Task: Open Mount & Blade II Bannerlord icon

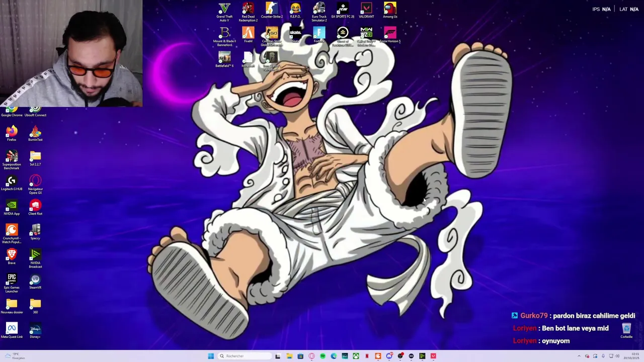Action: (224, 37)
